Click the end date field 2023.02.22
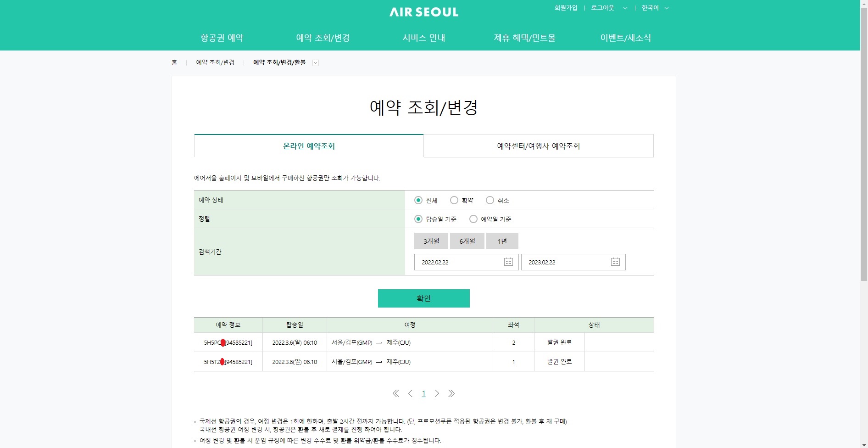868x448 pixels. (x=573, y=262)
